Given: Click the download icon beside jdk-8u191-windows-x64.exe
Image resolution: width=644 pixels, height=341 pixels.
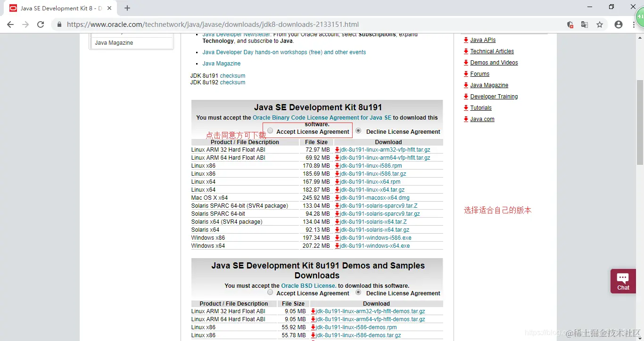Looking at the screenshot, I should 338,246.
